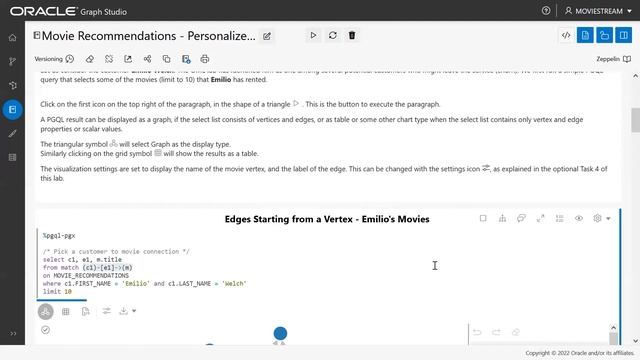
Task: Open the Zeppelin layout selector
Action: click(x=613, y=59)
